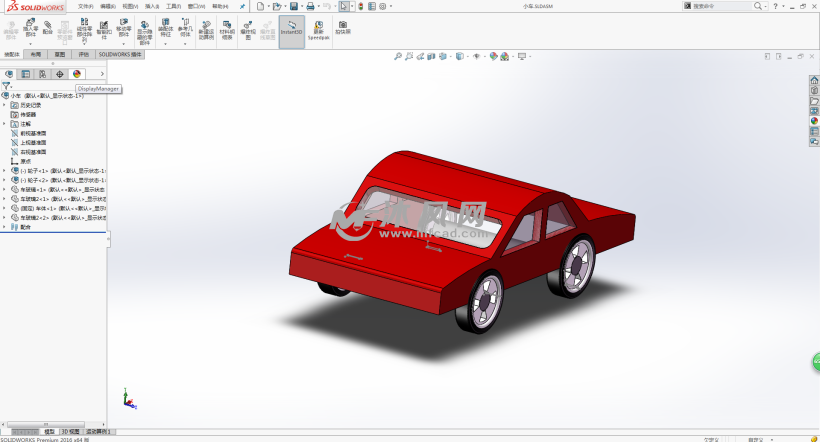The image size is (820, 442).
Task: Open Reference Geometry tool
Action: tap(185, 28)
